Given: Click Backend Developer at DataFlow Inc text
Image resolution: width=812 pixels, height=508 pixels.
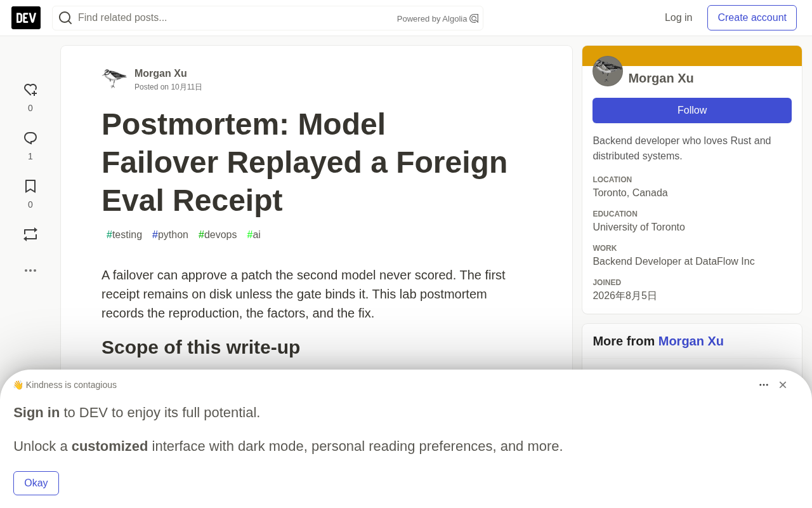Looking at the screenshot, I should click(674, 262).
